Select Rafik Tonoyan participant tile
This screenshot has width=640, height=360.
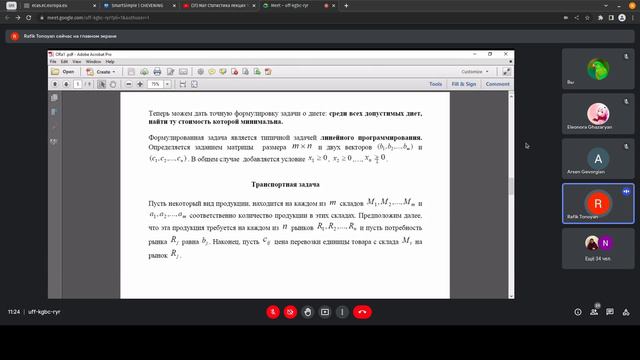coord(598,204)
